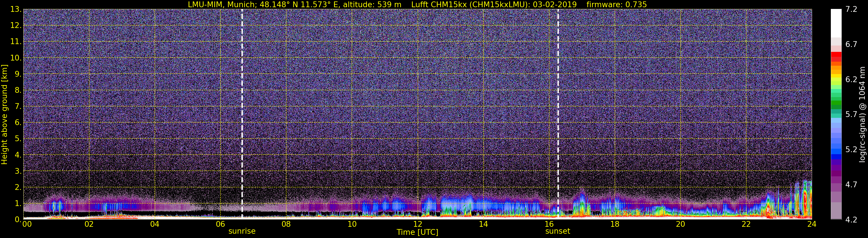The image size is (868, 238).
Task: Click the colorbar value 4.2
Action: pos(851,220)
